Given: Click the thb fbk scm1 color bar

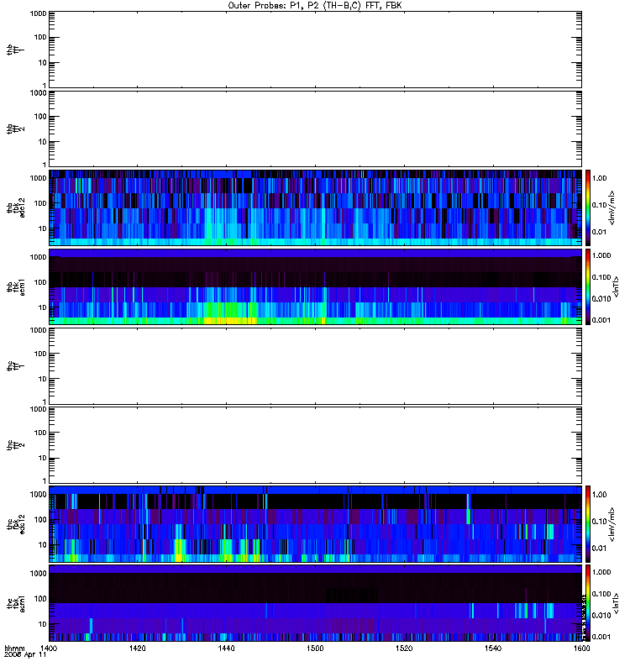Looking at the screenshot, I should (x=588, y=286).
